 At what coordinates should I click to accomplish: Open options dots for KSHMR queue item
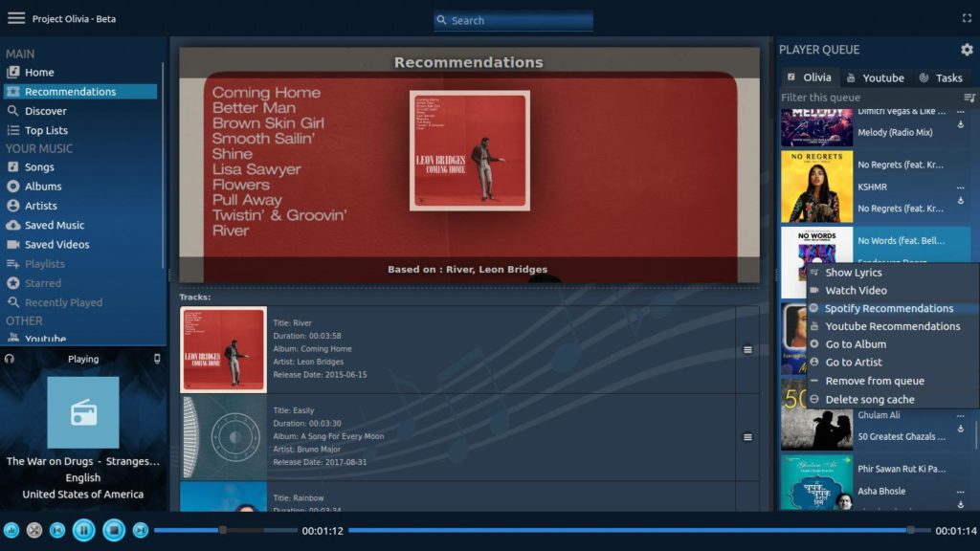click(x=961, y=187)
